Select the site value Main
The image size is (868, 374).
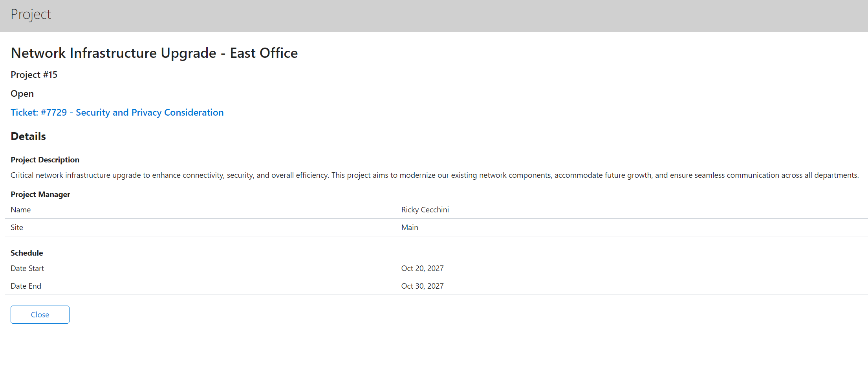(x=410, y=227)
